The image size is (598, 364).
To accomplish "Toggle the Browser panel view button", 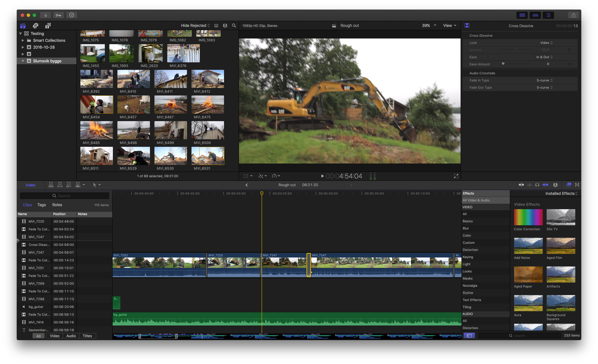I will point(522,15).
